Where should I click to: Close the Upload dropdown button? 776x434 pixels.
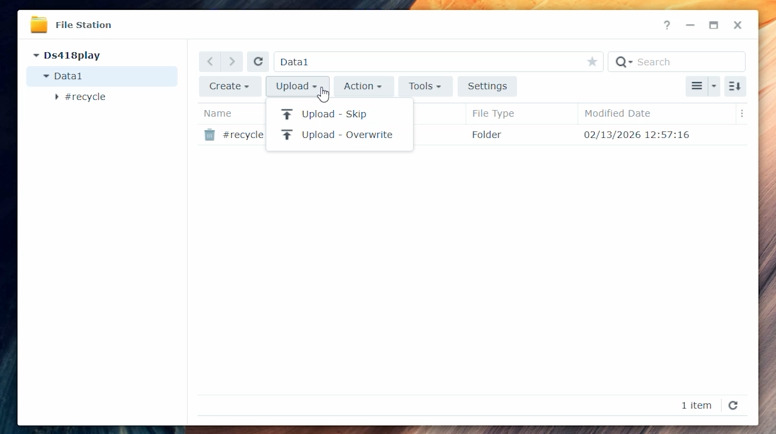[297, 86]
